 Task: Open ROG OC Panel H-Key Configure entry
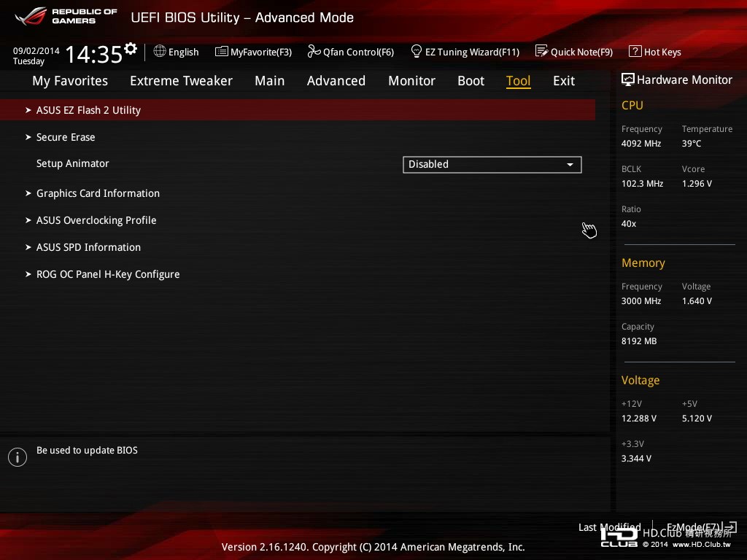[x=108, y=274]
